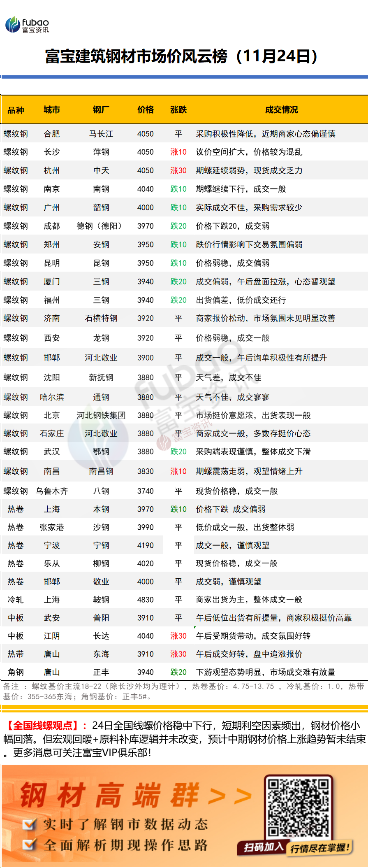The height and width of the screenshot is (868, 368).
Task: Click the 柳钢 cell in the 乐从 row
Action: point(101,563)
